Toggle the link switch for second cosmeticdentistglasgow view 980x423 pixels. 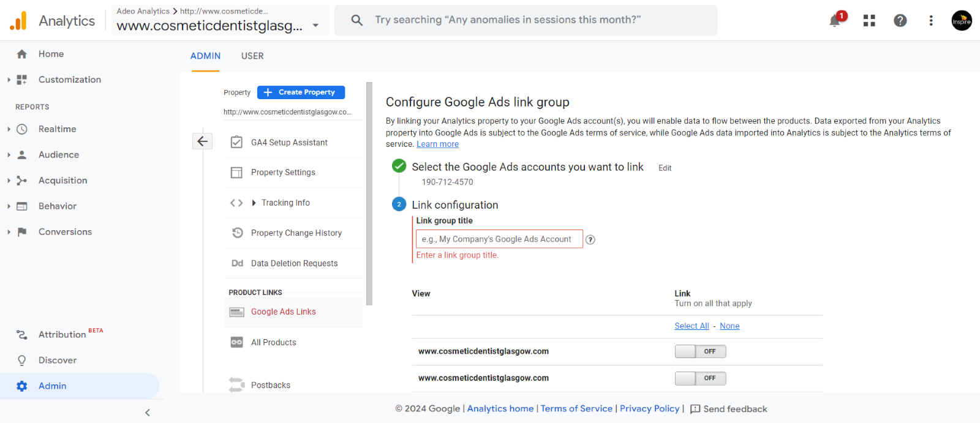tap(700, 378)
